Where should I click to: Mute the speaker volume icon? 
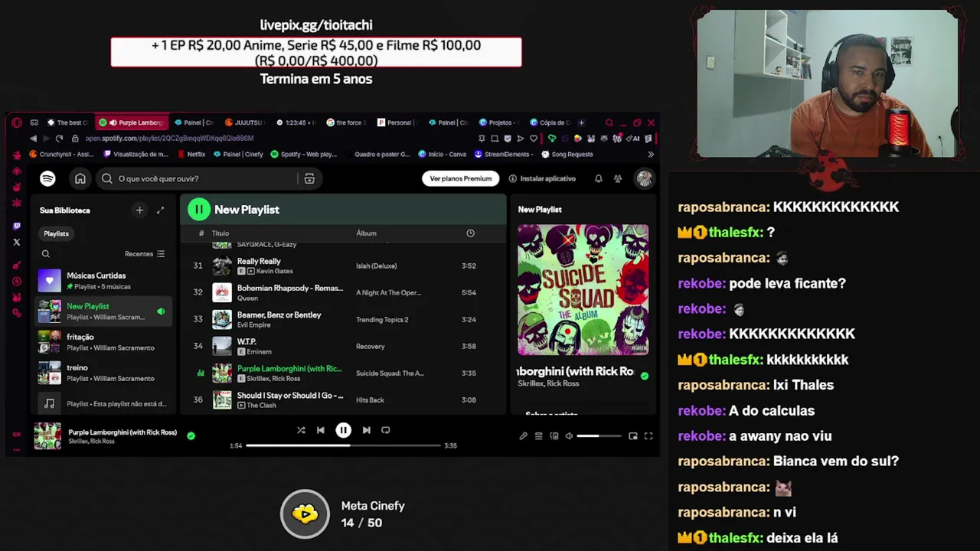pos(569,436)
